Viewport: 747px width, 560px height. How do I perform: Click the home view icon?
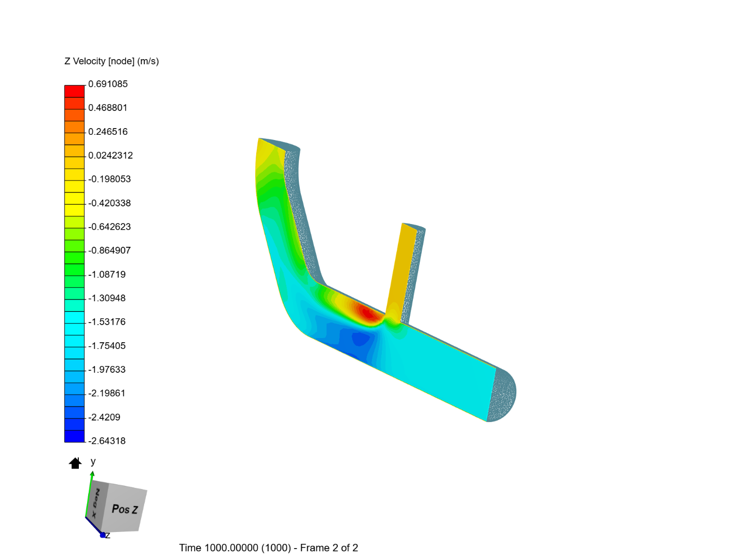point(75,463)
